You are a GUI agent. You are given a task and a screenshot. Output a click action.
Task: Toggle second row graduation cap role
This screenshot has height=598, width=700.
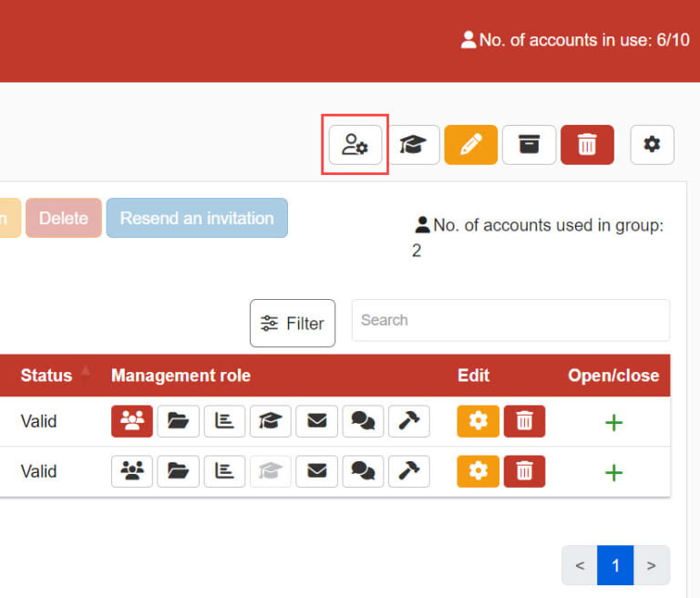(271, 471)
